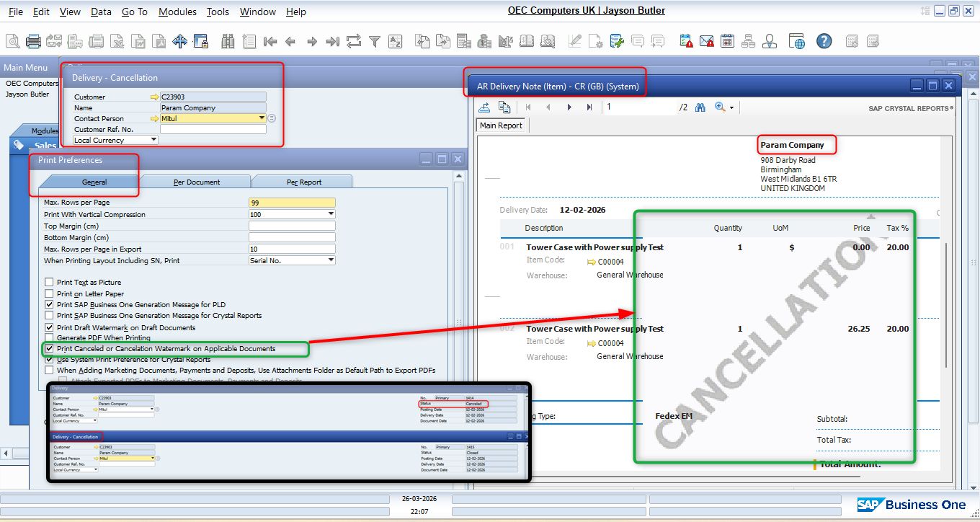Open the Window menu

tap(258, 12)
